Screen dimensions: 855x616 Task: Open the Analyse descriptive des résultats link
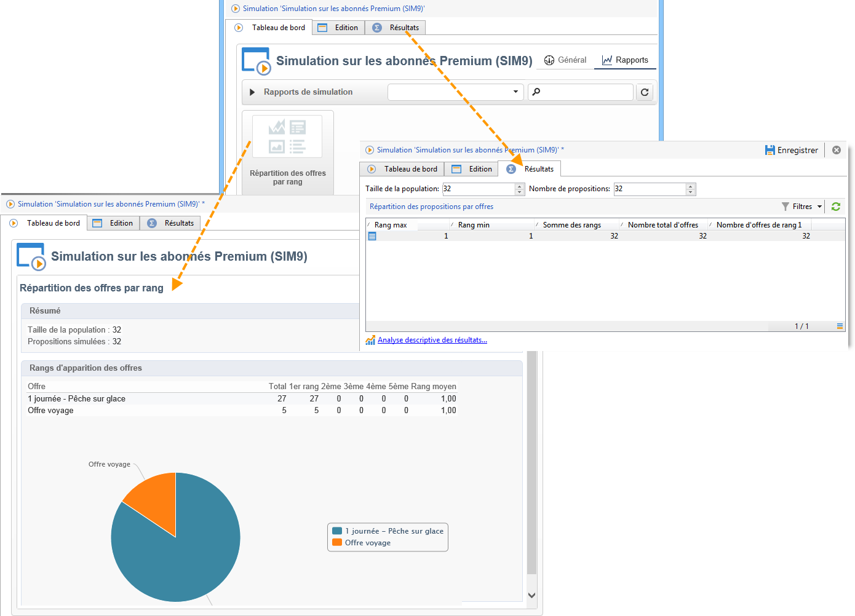(x=432, y=340)
